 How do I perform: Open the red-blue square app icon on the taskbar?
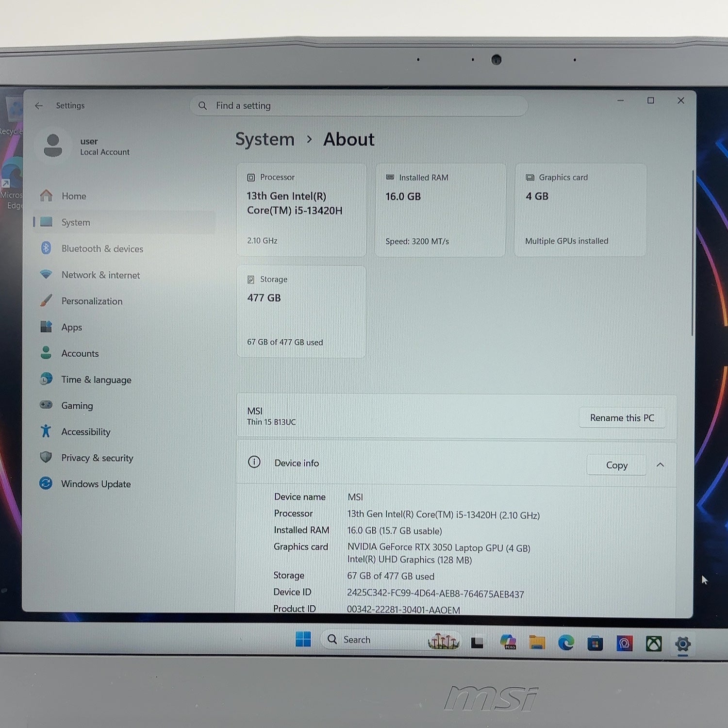[625, 644]
